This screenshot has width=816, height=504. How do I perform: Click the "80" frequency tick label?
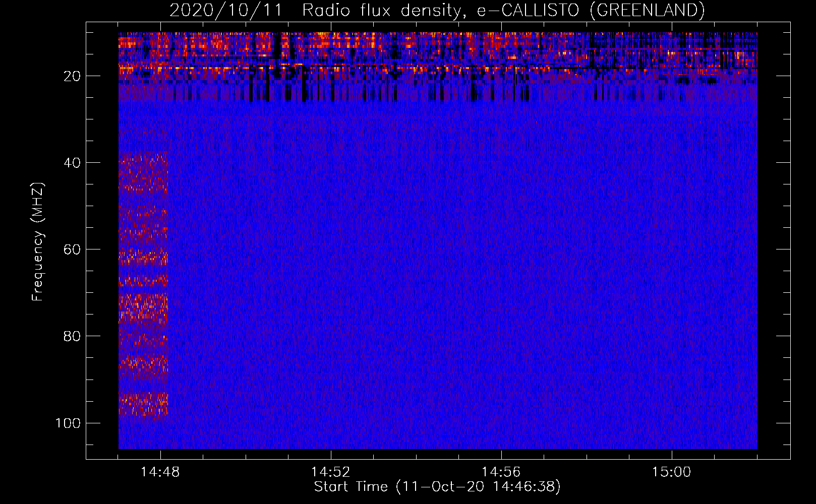[x=72, y=336]
